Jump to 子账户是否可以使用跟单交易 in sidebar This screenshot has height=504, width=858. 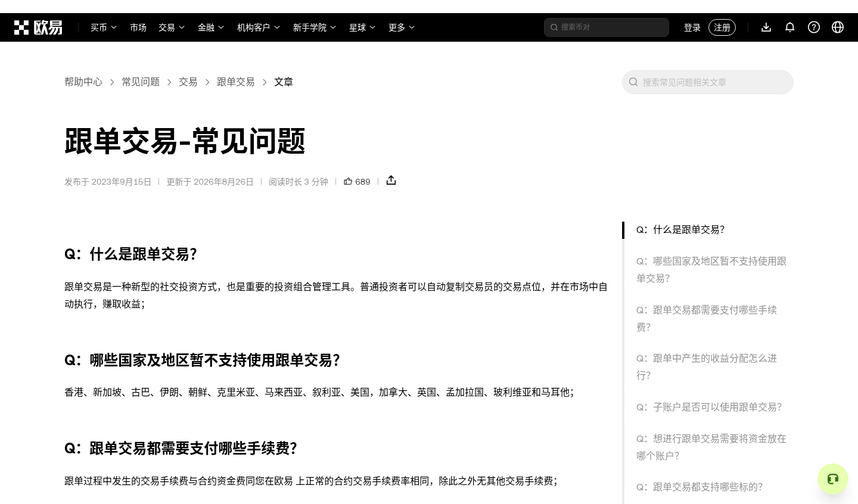(709, 407)
